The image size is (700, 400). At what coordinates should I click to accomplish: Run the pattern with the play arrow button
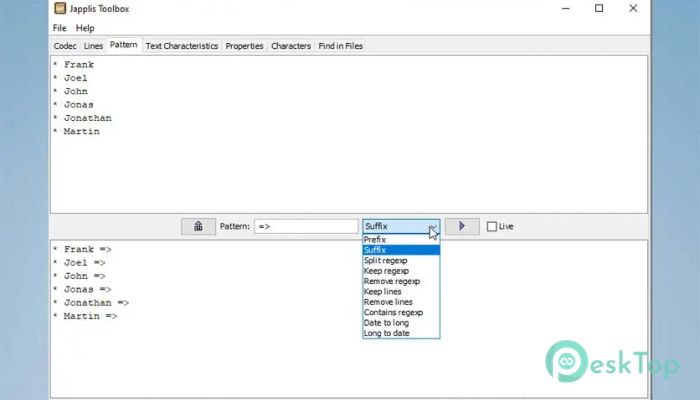point(462,226)
